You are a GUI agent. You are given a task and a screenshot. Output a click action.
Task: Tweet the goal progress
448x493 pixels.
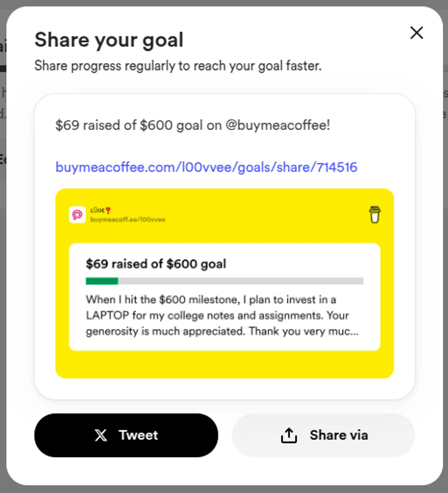(126, 435)
